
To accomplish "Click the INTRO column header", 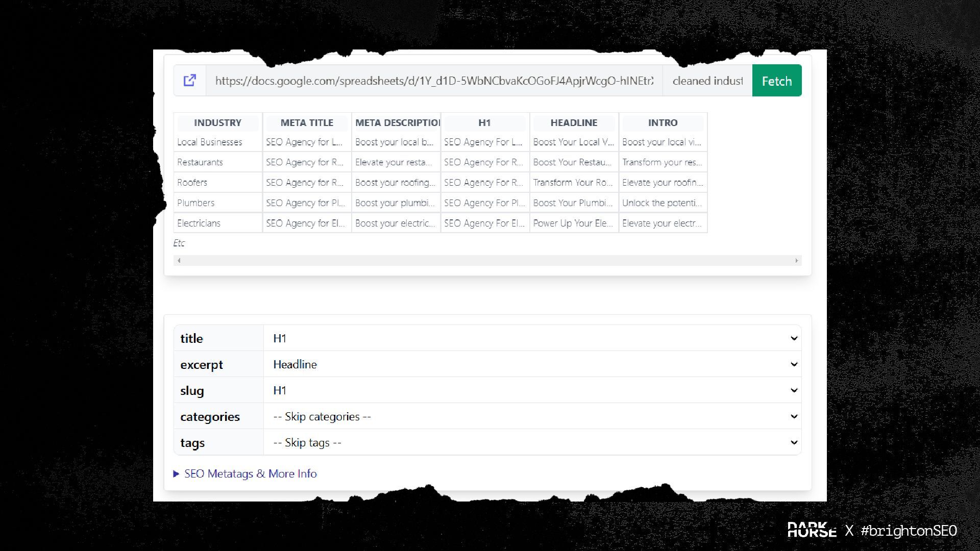I will [x=663, y=123].
